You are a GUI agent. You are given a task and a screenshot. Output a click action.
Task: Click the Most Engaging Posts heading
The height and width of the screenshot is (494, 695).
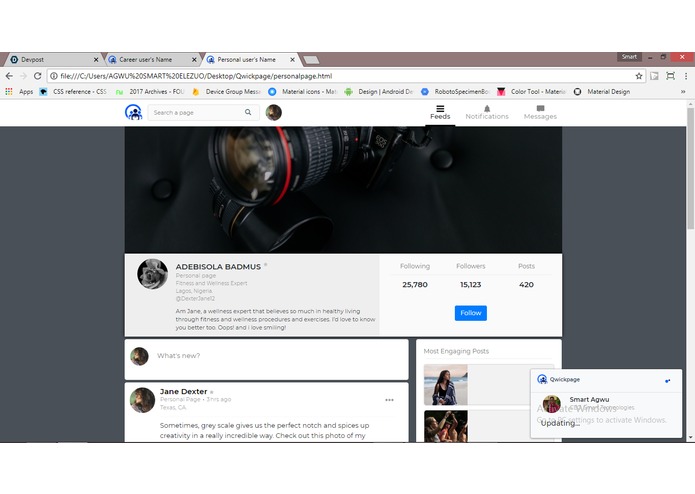point(456,351)
